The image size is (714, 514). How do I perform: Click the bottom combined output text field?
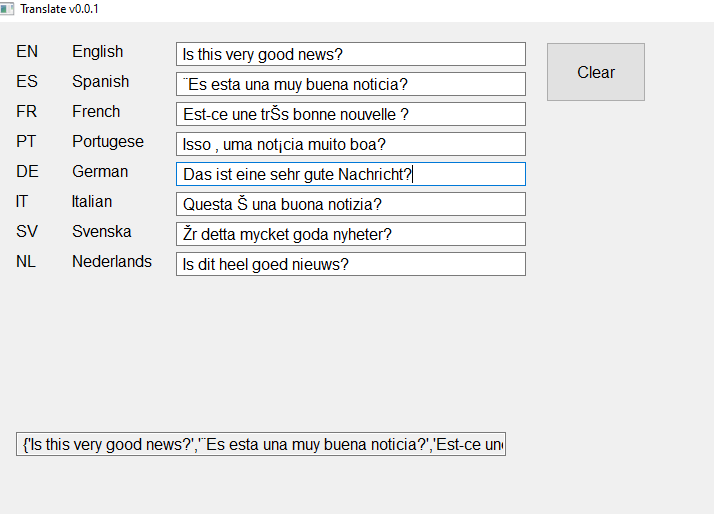click(261, 444)
